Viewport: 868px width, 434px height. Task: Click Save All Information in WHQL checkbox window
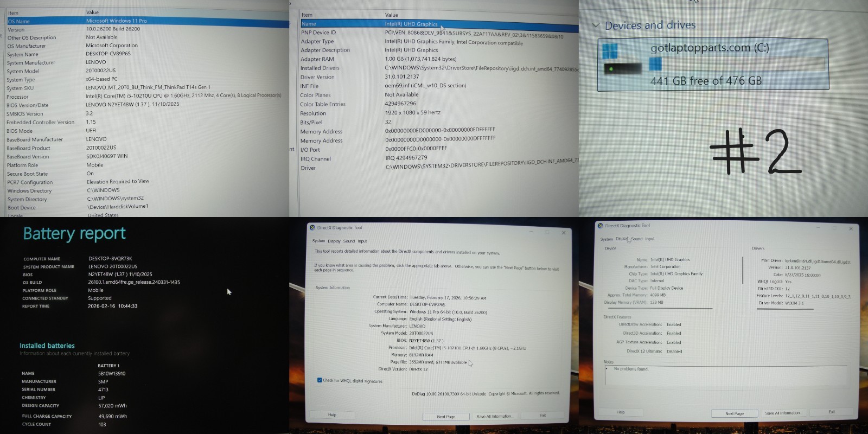tap(494, 416)
